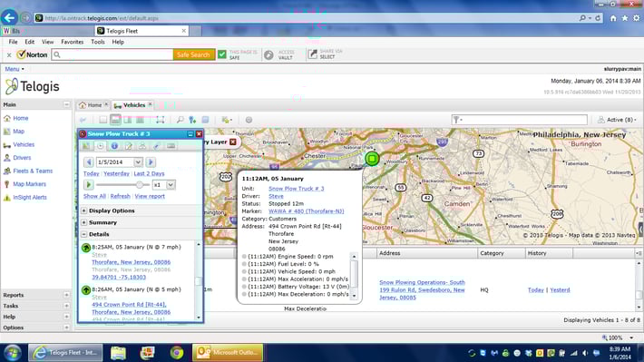Open the edit notes icon in truck panel
This screenshot has width=644, height=362.
pos(129,146)
